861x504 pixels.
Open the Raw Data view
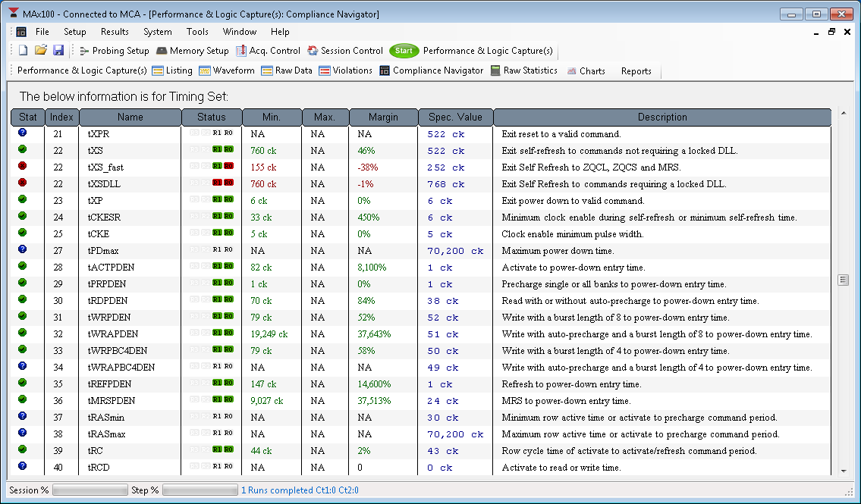pos(287,70)
